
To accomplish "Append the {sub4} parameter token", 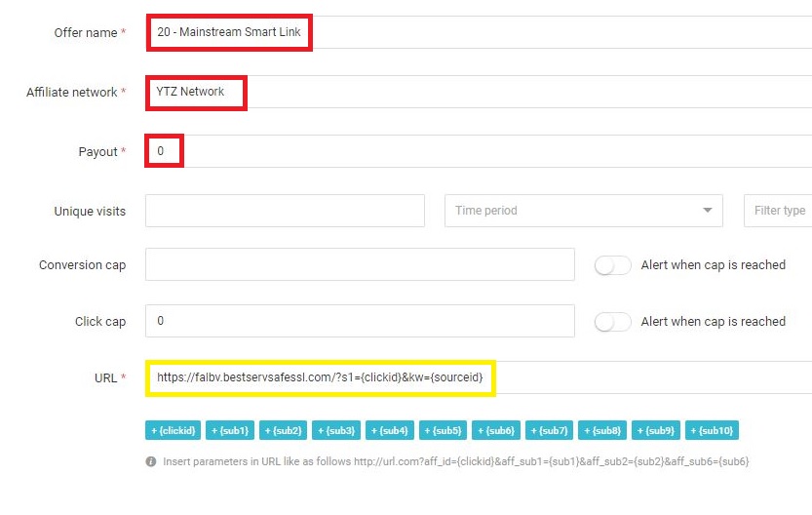I will pyautogui.click(x=389, y=430).
